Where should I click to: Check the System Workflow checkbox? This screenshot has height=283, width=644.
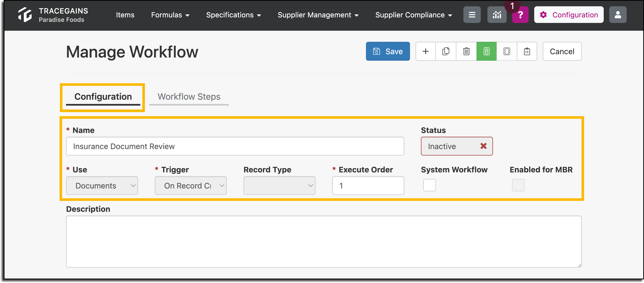pos(430,185)
